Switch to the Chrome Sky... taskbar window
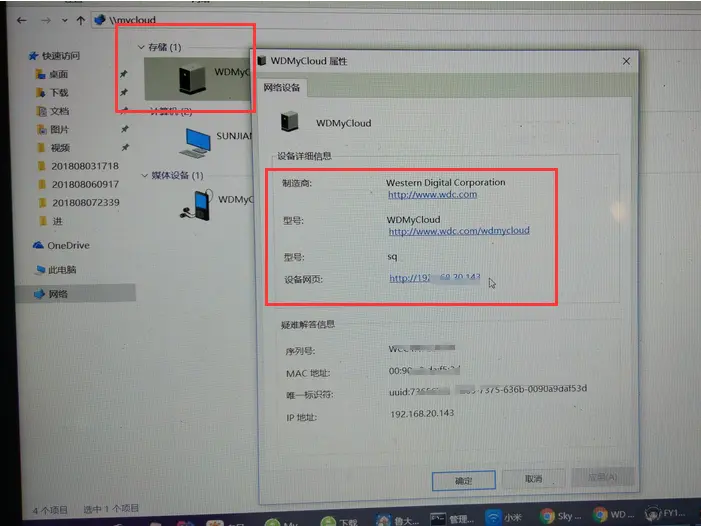 [x=560, y=516]
